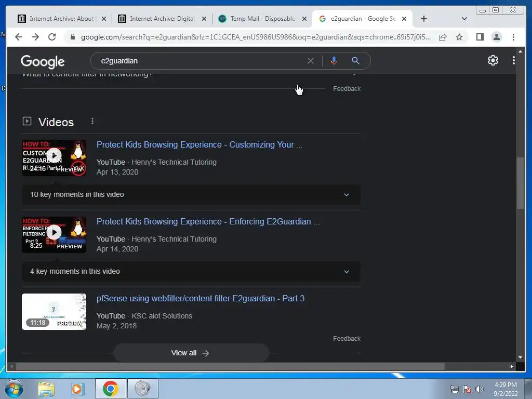Share this page via address bar icon
Screen dimensions: 532x399
(x=443, y=37)
